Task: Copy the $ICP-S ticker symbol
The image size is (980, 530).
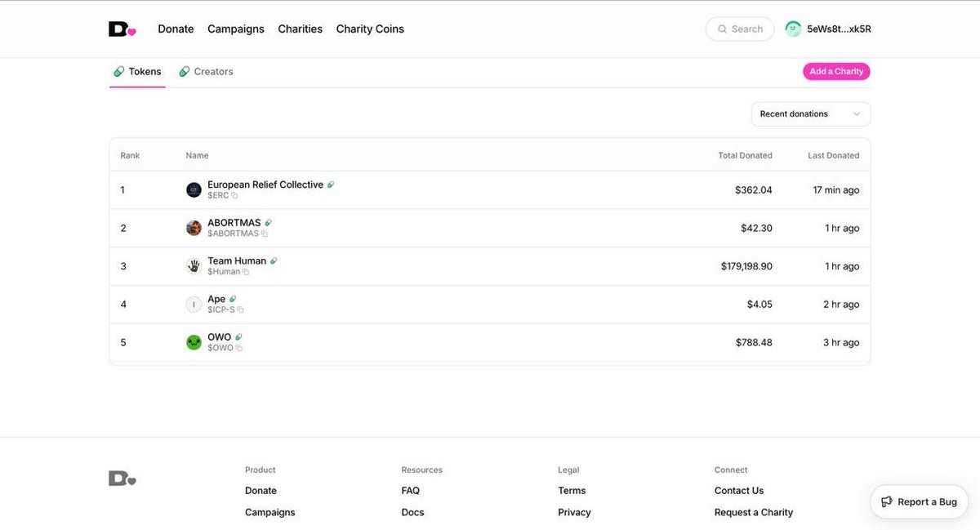Action: (240, 310)
